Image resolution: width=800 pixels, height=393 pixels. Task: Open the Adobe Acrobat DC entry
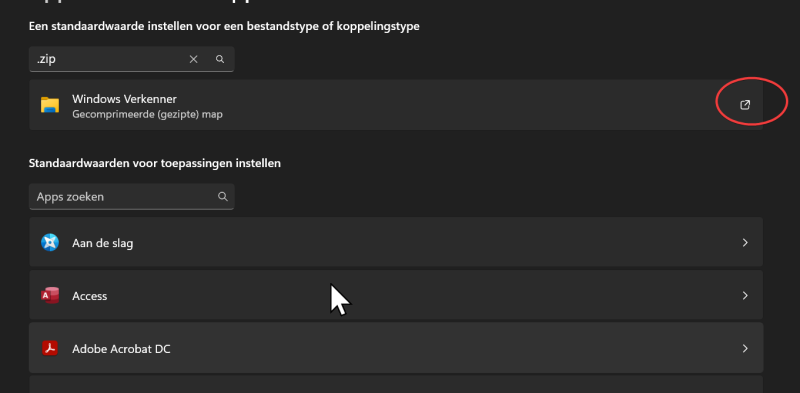(x=396, y=348)
